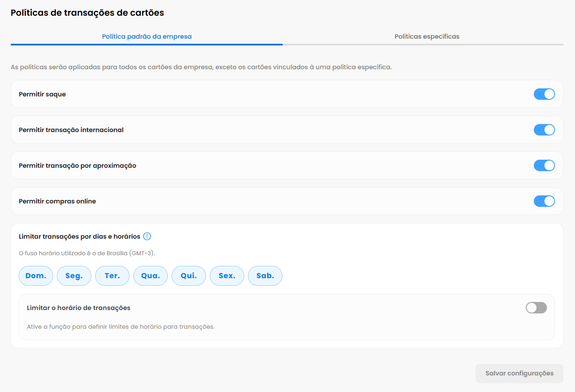This screenshot has width=575, height=392.
Task: Click the Brasília timezone note text
Action: 87,254
